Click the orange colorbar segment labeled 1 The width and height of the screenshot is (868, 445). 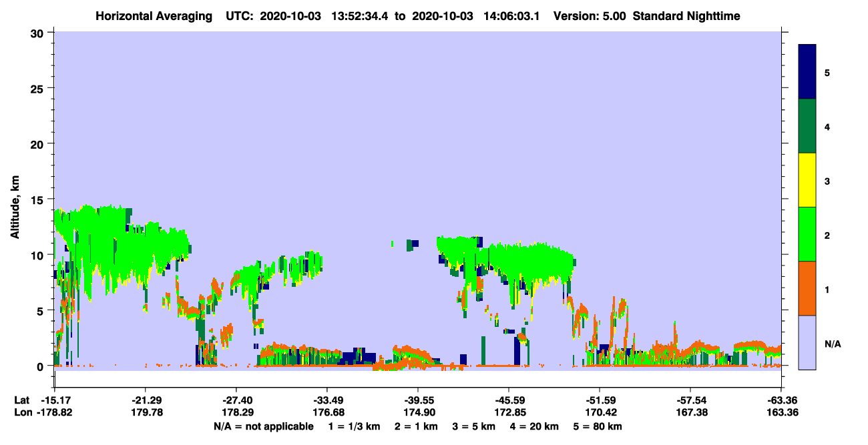[x=807, y=288]
